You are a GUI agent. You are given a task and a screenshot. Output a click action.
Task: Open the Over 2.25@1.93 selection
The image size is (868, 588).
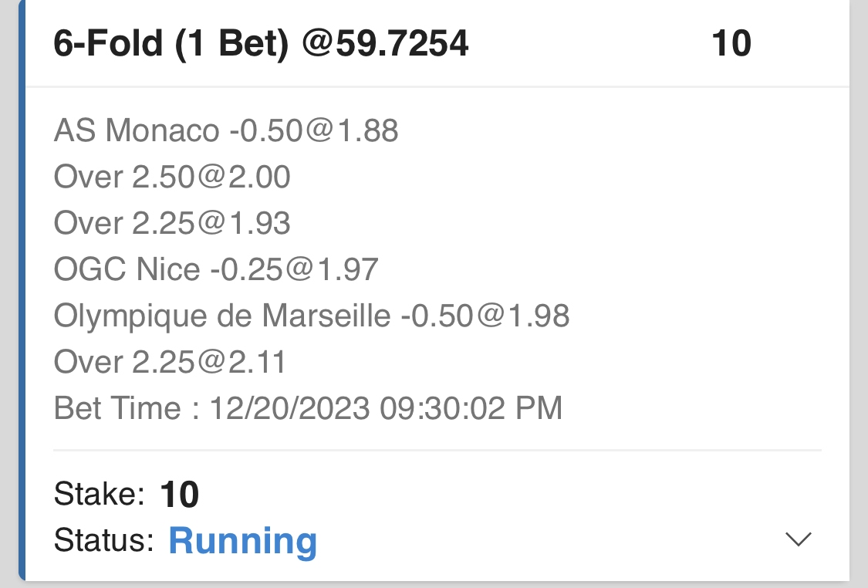click(x=172, y=224)
